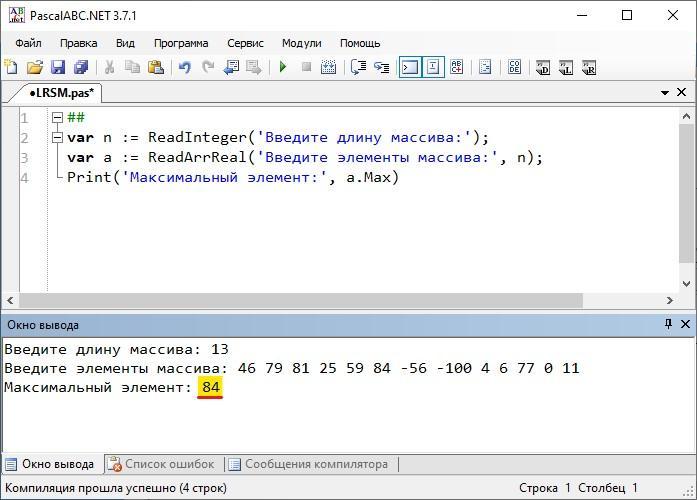The height and width of the screenshot is (500, 697).
Task: Click the Cut scissors icon
Action: click(x=109, y=68)
